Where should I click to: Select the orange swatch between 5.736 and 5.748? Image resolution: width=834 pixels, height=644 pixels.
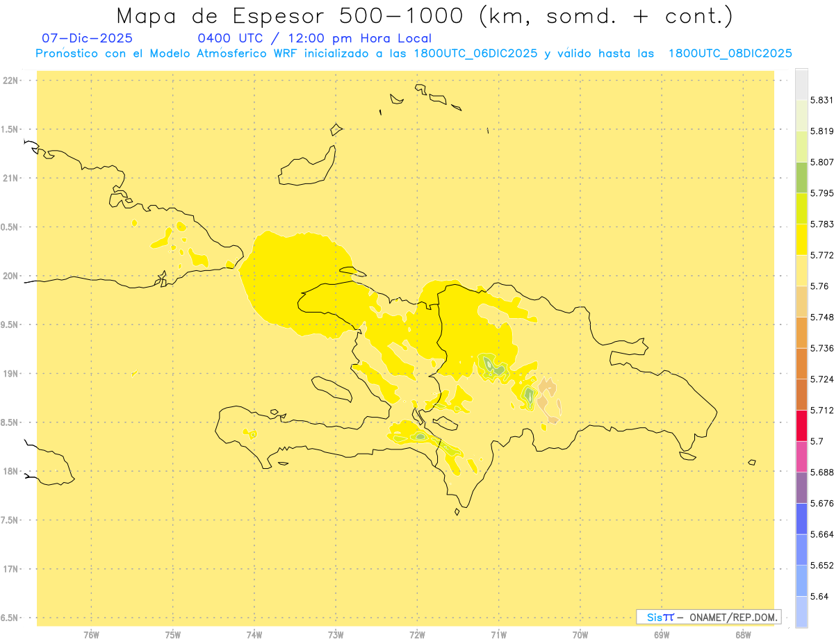801,333
